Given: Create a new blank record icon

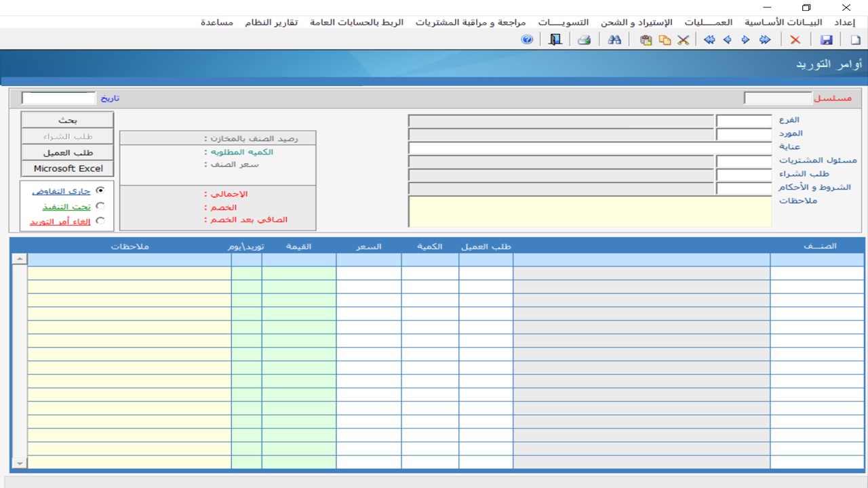Looking at the screenshot, I should 855,40.
